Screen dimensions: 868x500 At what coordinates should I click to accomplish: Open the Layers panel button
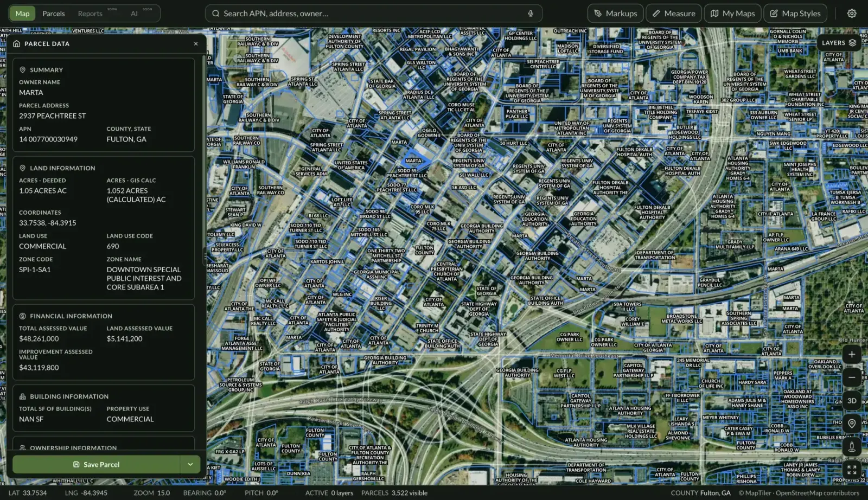click(x=838, y=43)
